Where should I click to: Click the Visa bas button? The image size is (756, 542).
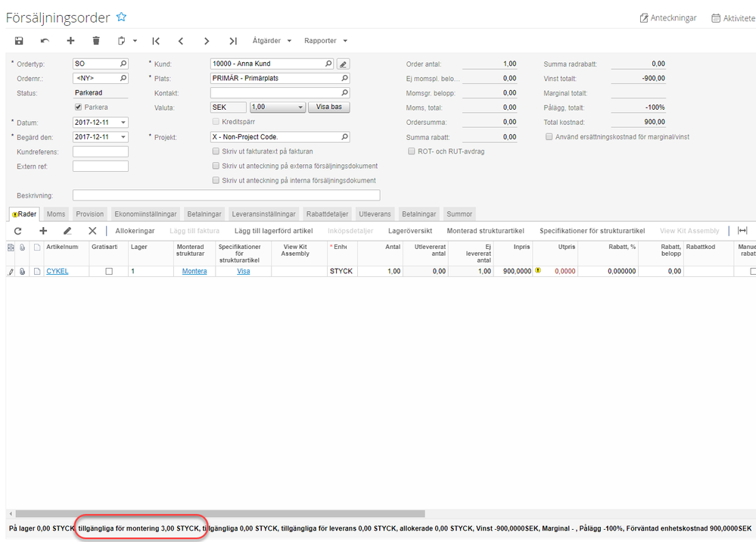[x=329, y=107]
